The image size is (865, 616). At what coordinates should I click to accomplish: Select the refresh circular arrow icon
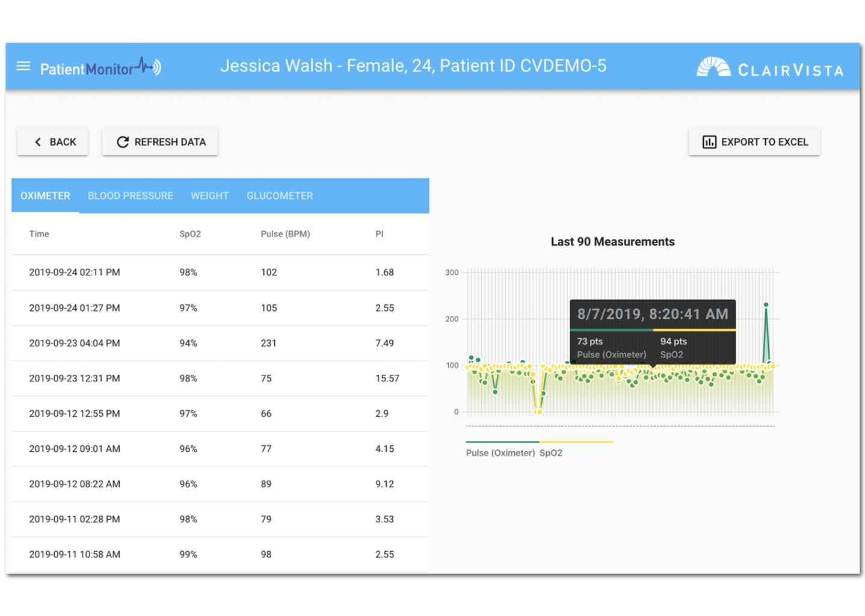(122, 142)
